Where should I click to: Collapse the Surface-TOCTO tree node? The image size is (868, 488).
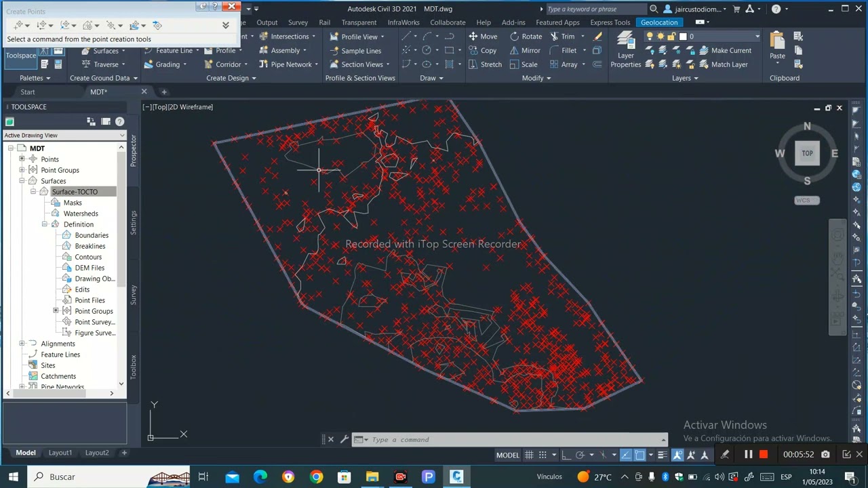33,192
